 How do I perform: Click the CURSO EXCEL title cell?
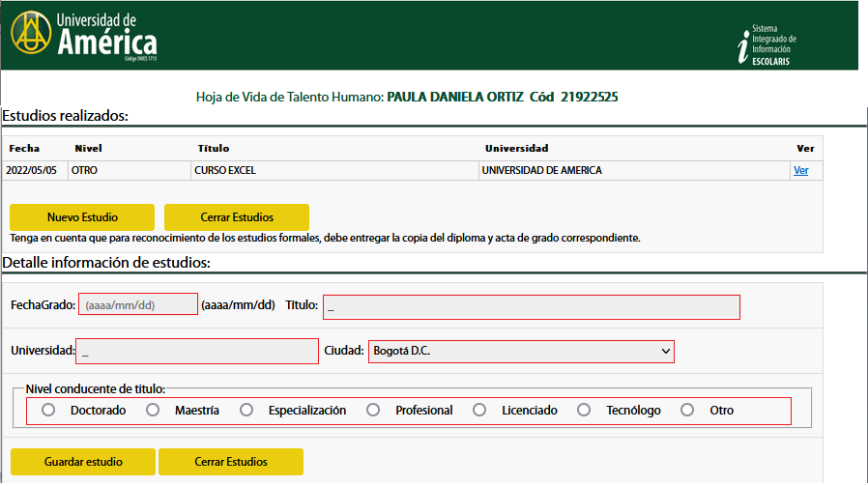(x=334, y=170)
